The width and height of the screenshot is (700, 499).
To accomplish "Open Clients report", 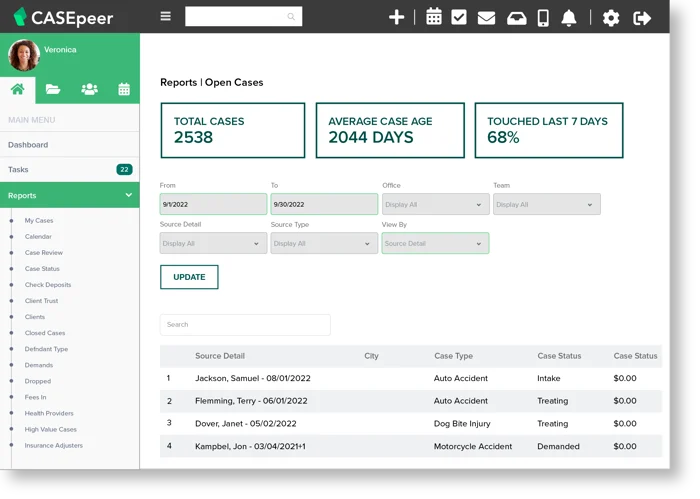I will click(x=35, y=317).
